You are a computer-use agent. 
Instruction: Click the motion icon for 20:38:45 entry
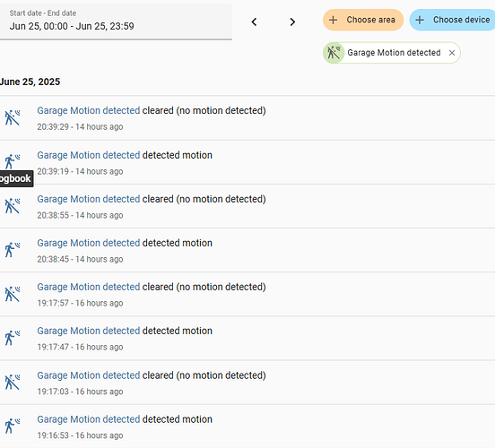(x=13, y=250)
